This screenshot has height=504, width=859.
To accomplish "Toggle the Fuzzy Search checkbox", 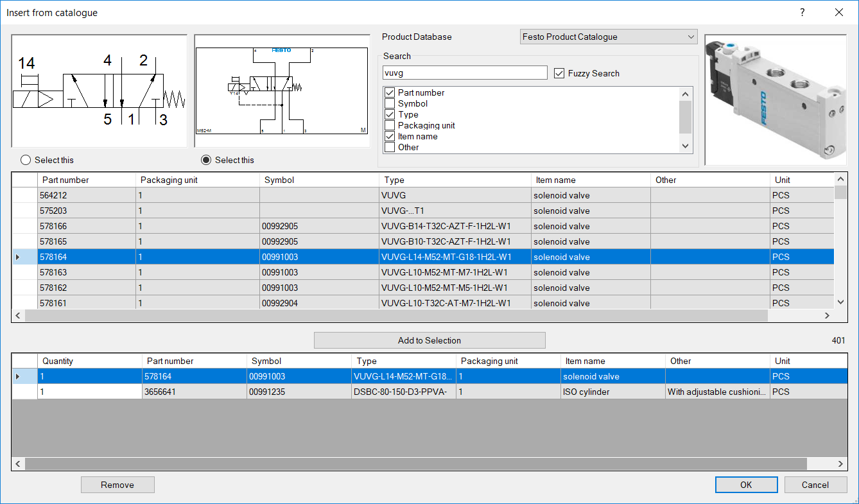I will click(559, 73).
